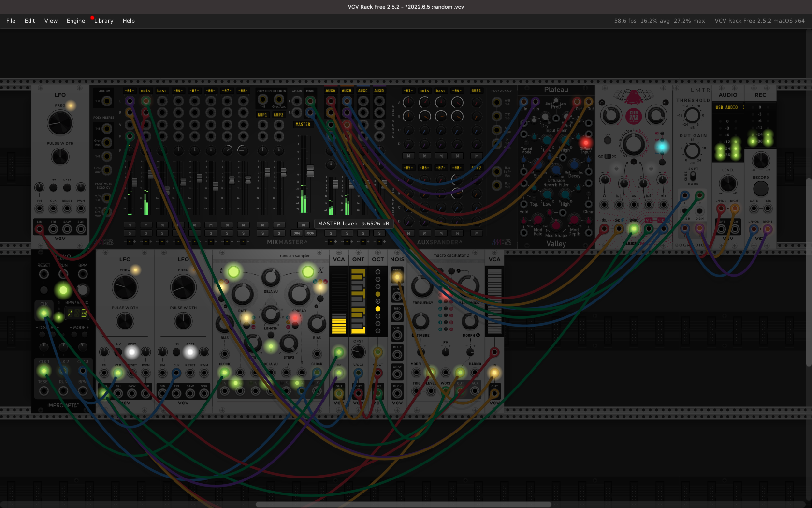Click the Poly Direct Outs 1-8 jack
The width and height of the screenshot is (812, 508).
coord(262,99)
